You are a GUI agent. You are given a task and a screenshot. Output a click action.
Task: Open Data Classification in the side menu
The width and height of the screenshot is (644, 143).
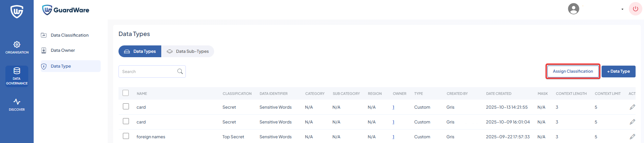coord(69,35)
